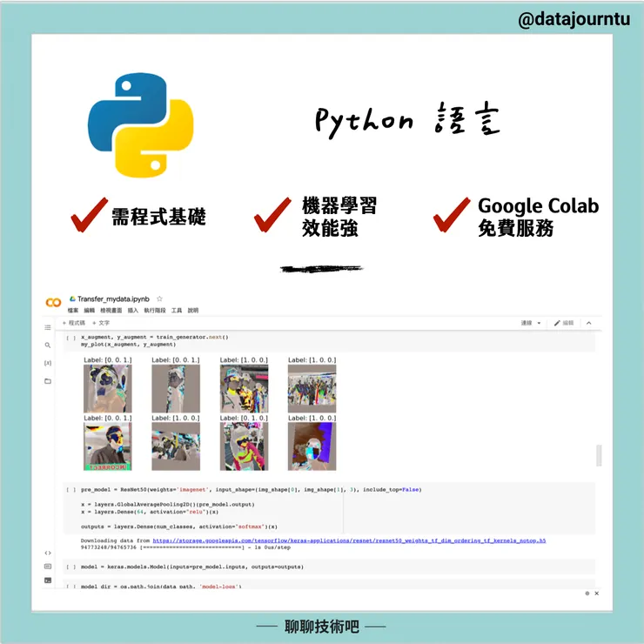Open the 插入 menu
The width and height of the screenshot is (644, 644).
(x=132, y=310)
